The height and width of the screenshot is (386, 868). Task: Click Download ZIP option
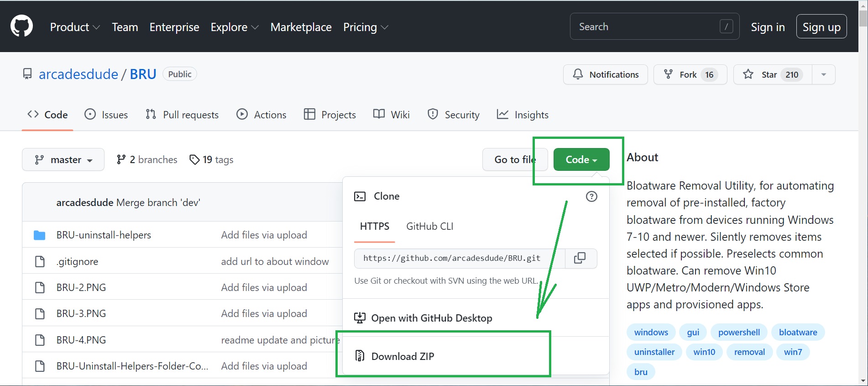403,356
